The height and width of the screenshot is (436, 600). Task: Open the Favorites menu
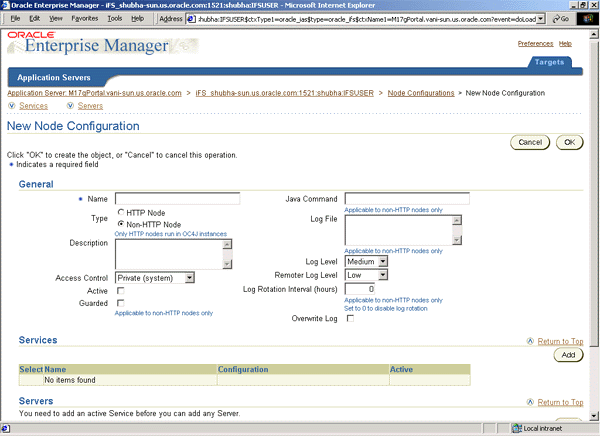85,18
